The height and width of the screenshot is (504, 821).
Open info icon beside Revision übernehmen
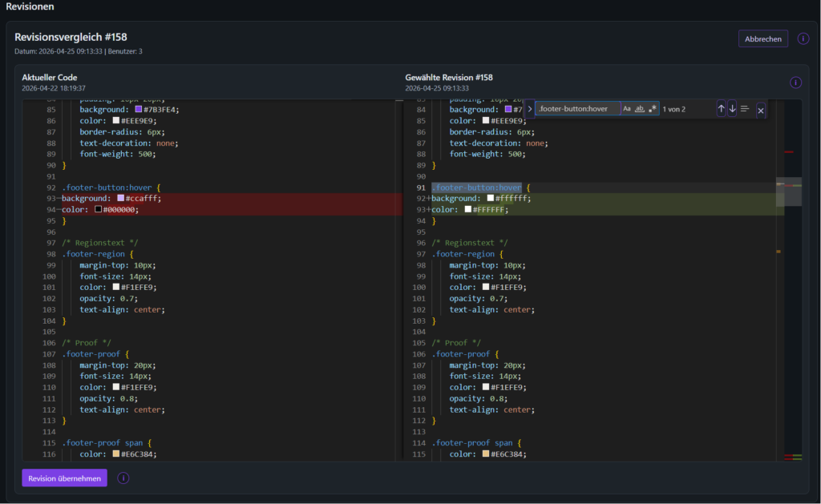(123, 478)
